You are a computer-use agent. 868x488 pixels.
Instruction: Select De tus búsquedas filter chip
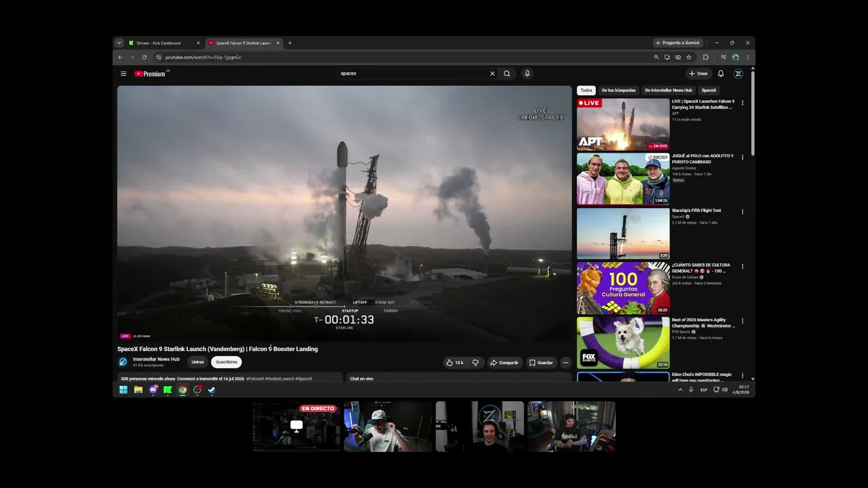coord(618,90)
